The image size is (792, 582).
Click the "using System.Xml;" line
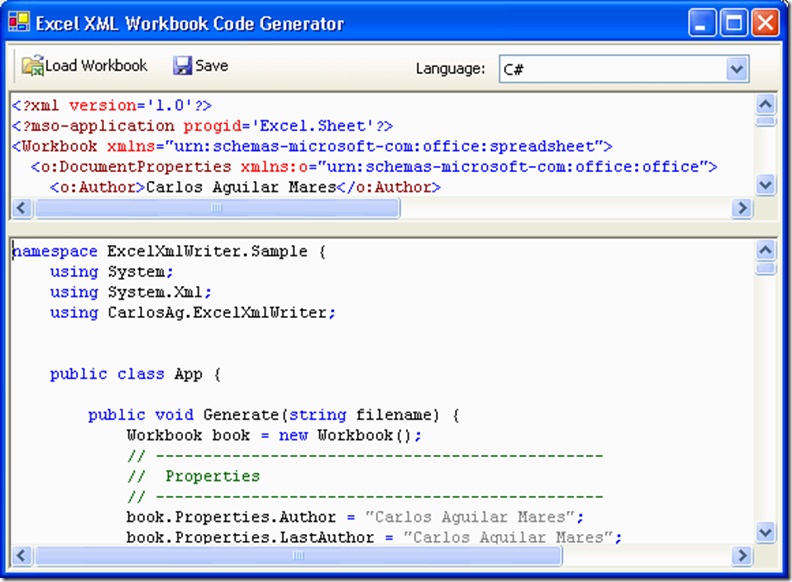tap(131, 293)
